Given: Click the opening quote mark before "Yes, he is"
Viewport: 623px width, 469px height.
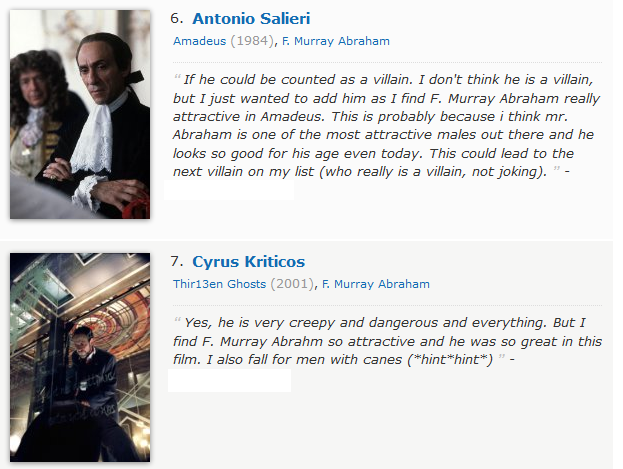Looking at the screenshot, I should click(178, 320).
